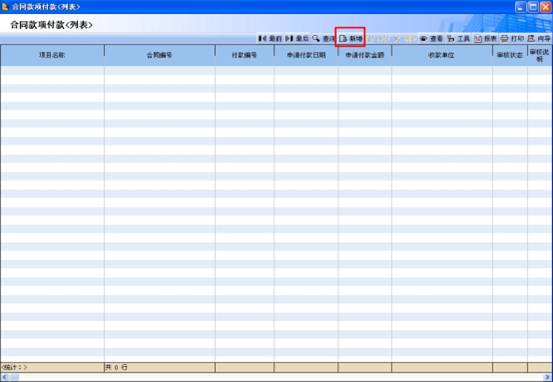Open the 报表 report button
Viewport: 553px width, 382px height.
point(485,38)
